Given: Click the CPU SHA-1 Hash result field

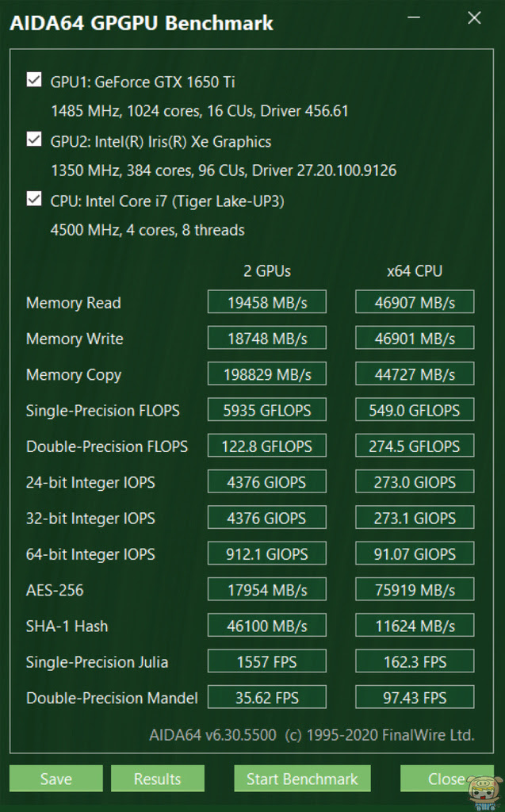Looking at the screenshot, I should [x=415, y=626].
